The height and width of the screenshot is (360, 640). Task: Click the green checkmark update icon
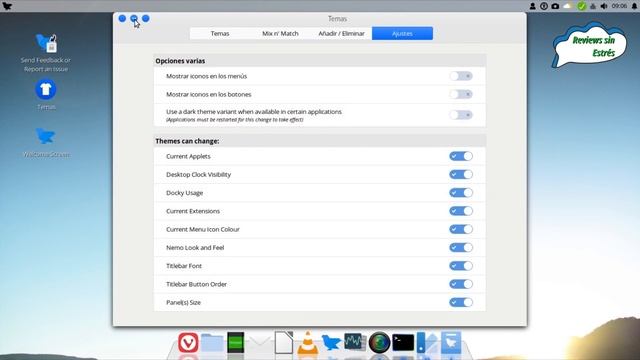tap(582, 6)
